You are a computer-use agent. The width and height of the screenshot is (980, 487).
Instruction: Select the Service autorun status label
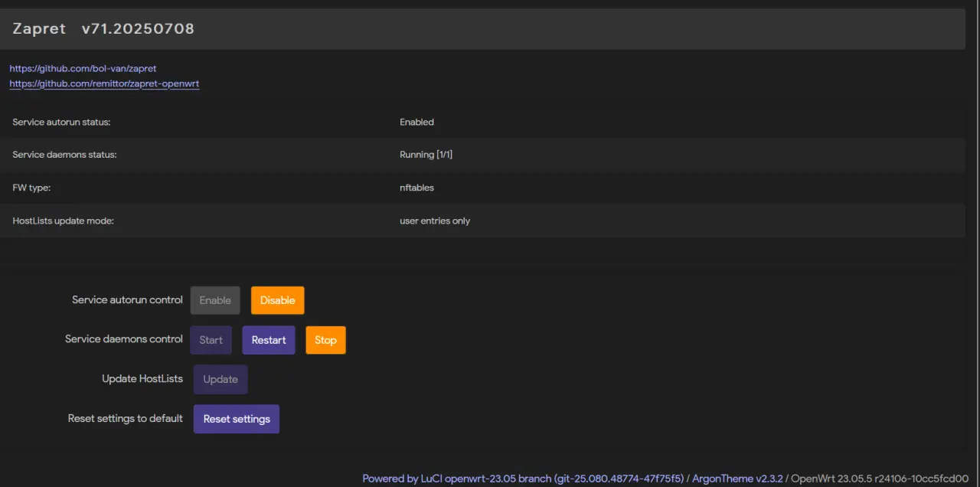pos(62,123)
